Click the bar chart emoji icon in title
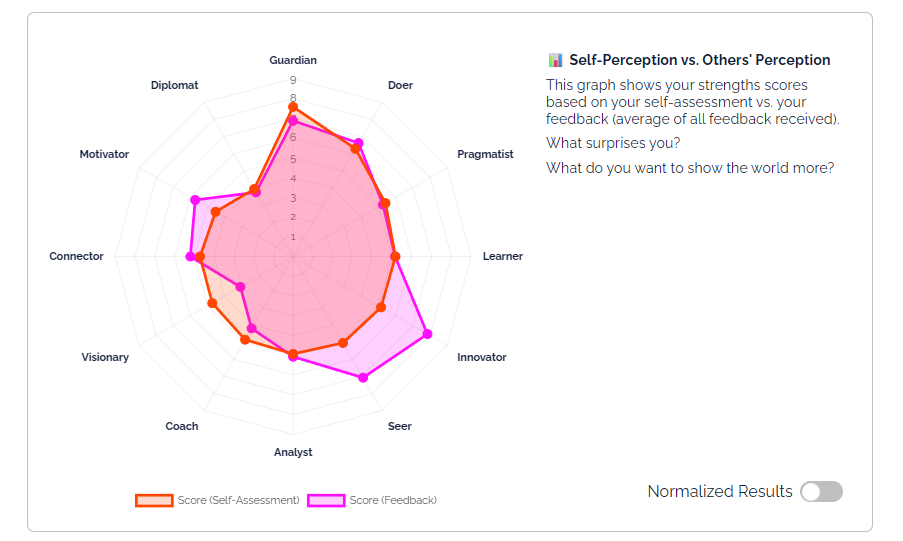The width and height of the screenshot is (903, 541). coord(555,60)
